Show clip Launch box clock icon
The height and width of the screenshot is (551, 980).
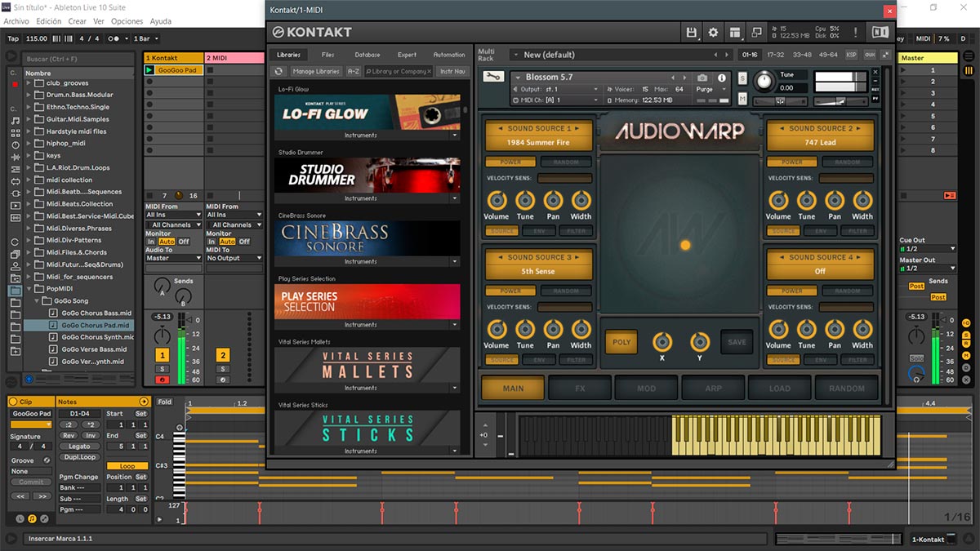tap(20, 518)
